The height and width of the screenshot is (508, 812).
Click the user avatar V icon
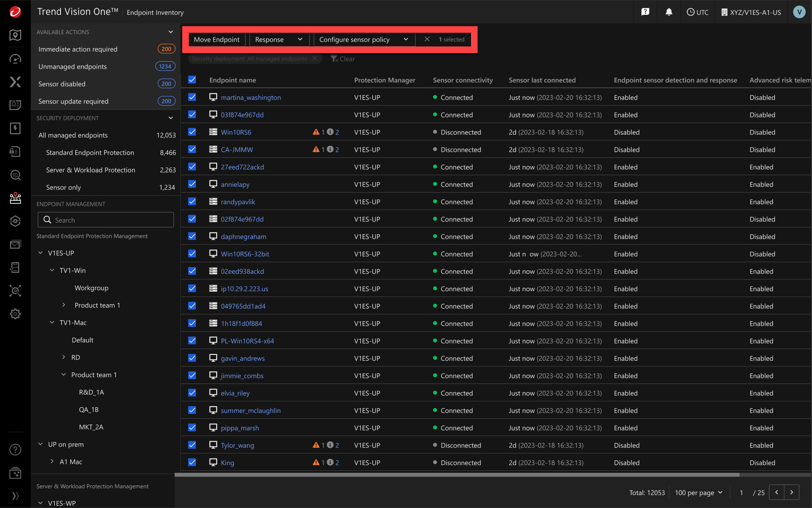[799, 12]
